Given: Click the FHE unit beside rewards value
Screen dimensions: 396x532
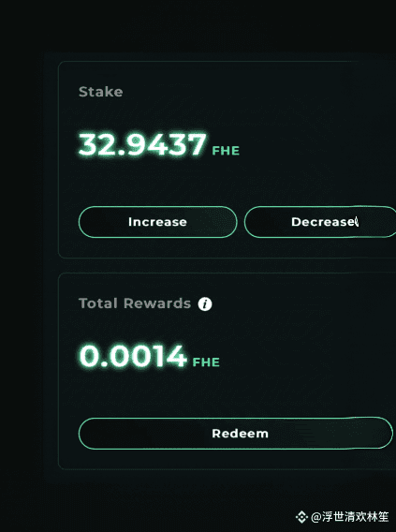Looking at the screenshot, I should 206,362.
